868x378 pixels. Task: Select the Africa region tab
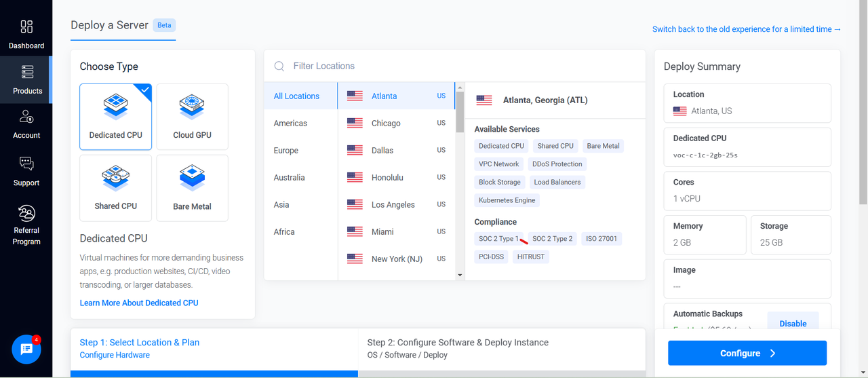[x=300, y=232]
